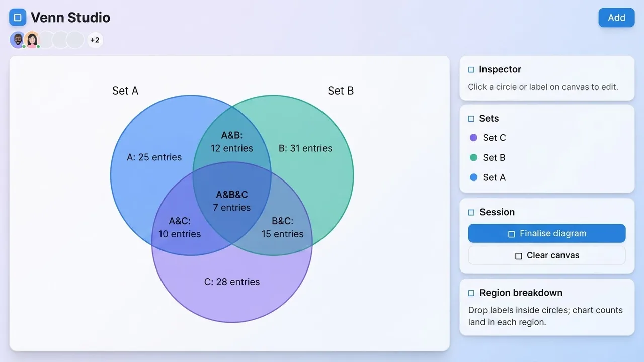Screen dimensions: 644x362
Task: Click the last empty avatar placeholder before +2
Action: tap(75, 40)
